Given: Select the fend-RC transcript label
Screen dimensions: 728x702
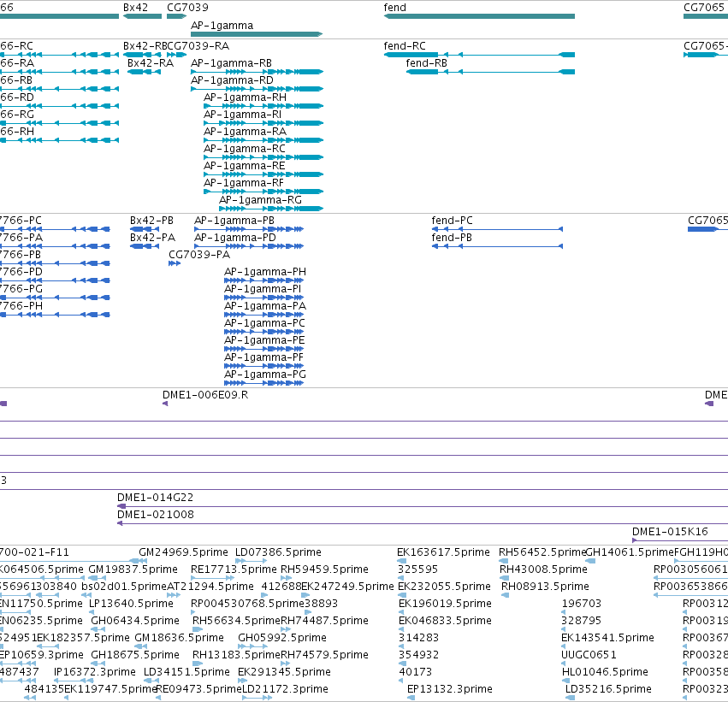Looking at the screenshot, I should click(405, 46).
